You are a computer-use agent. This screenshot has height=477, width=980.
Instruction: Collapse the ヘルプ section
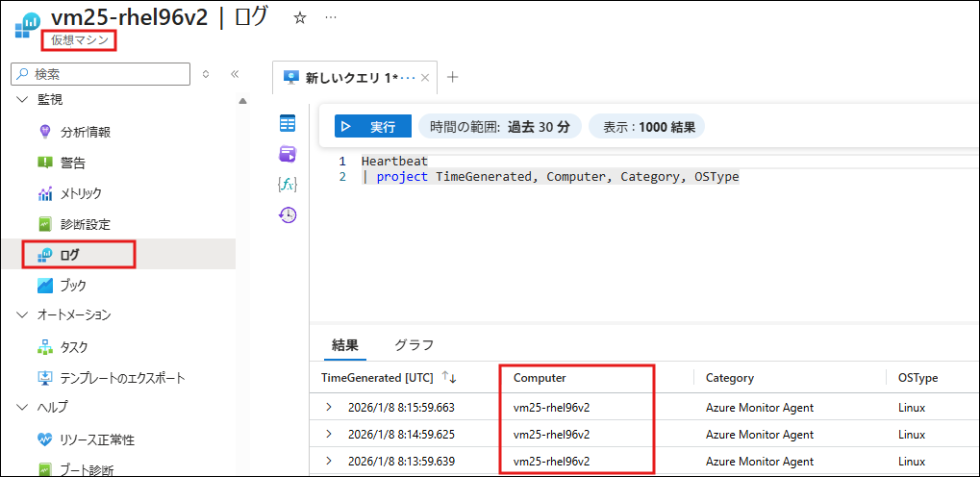(22, 408)
